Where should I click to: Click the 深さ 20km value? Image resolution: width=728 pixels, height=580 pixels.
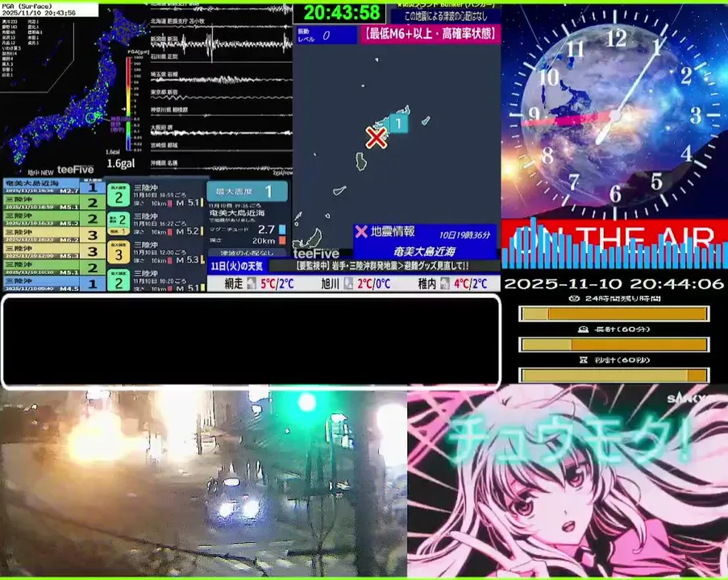coord(264,241)
